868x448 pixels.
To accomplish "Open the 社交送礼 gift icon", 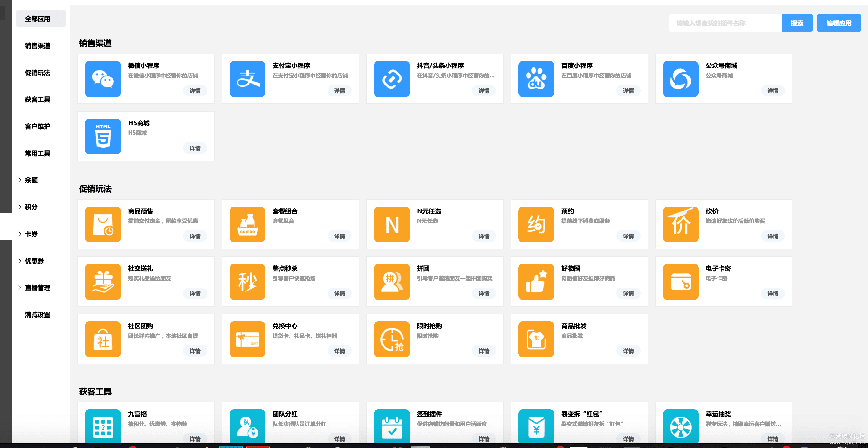I will 103,282.
